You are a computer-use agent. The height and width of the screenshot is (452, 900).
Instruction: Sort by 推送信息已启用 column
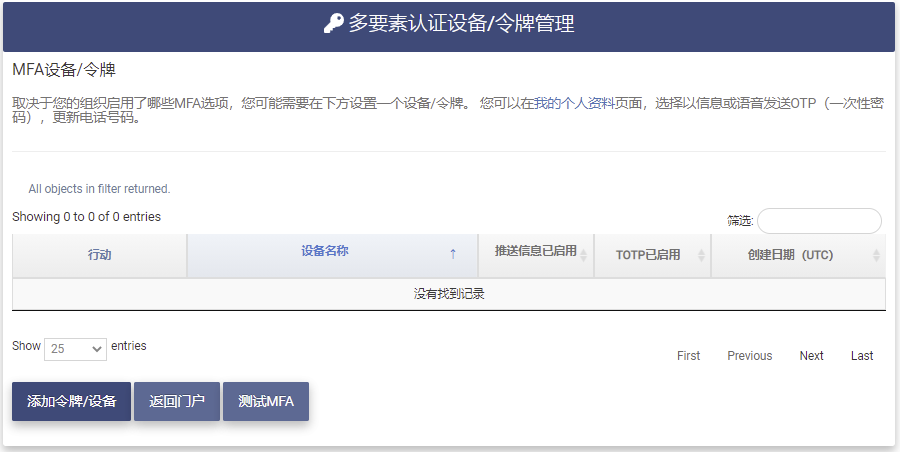pyautogui.click(x=536, y=256)
